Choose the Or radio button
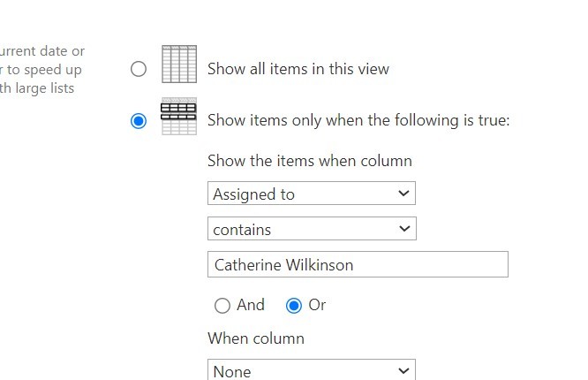This screenshot has width=588, height=380. [x=294, y=306]
